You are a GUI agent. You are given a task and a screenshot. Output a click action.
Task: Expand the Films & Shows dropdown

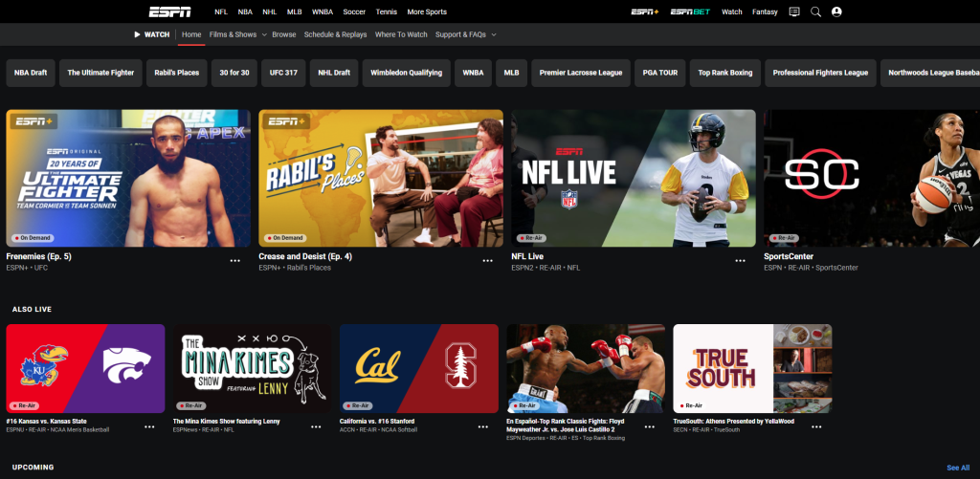coord(237,34)
